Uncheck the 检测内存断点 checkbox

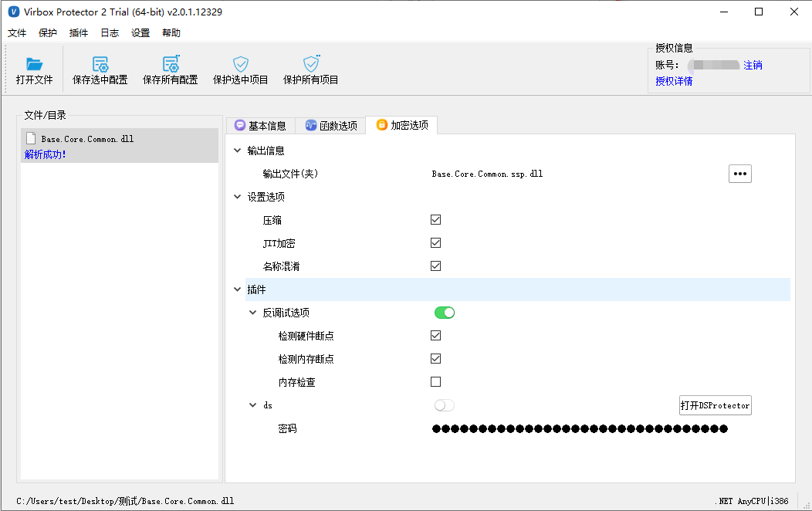(x=435, y=359)
